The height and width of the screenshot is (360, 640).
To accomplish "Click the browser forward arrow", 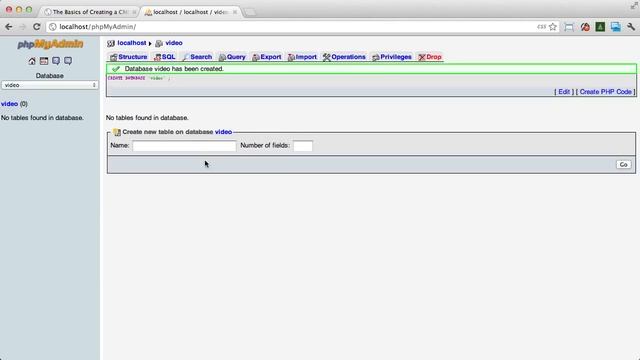I will pyautogui.click(x=22, y=27).
